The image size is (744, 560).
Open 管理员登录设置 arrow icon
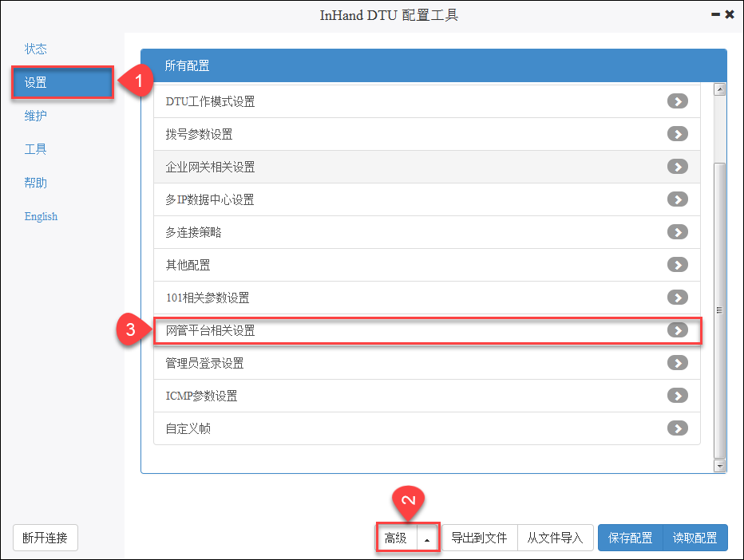click(678, 363)
